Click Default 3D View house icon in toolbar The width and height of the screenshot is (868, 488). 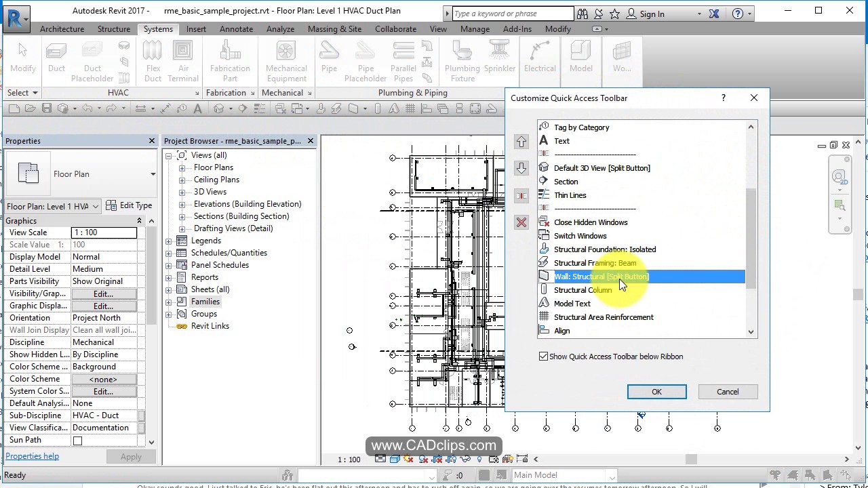[x=218, y=108]
